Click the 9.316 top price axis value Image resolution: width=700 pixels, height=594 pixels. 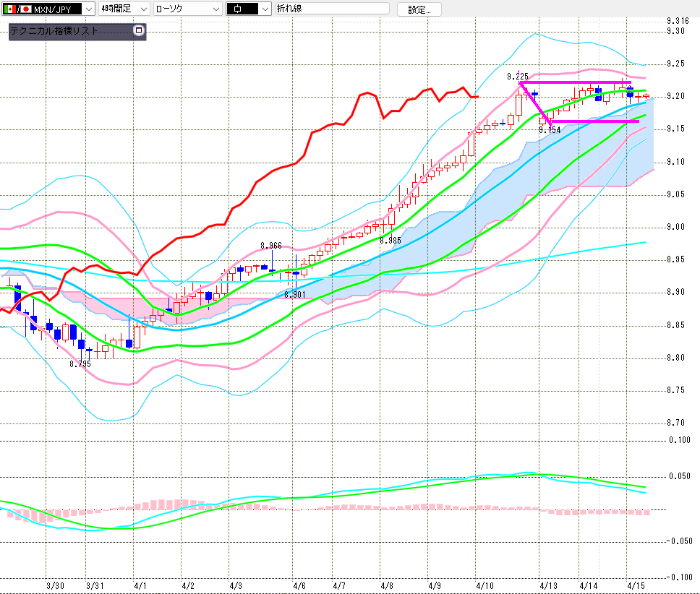[x=677, y=21]
